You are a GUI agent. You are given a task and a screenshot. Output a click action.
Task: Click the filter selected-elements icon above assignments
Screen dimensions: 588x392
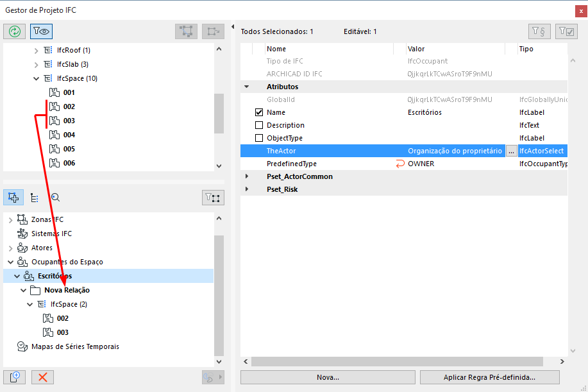[x=213, y=198]
